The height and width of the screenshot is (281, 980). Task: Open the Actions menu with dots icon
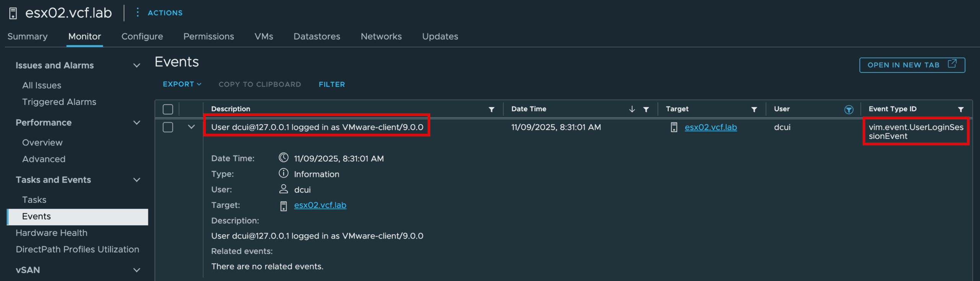(x=137, y=13)
